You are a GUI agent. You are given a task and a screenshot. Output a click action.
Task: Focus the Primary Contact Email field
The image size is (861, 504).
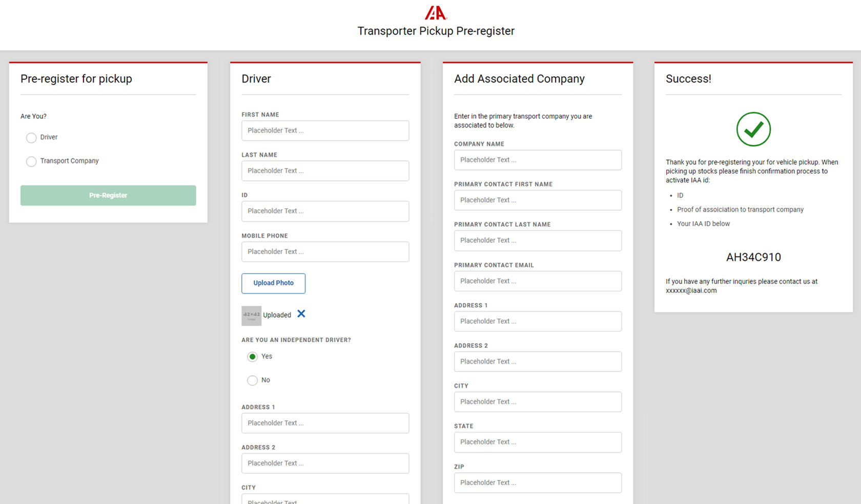(538, 281)
